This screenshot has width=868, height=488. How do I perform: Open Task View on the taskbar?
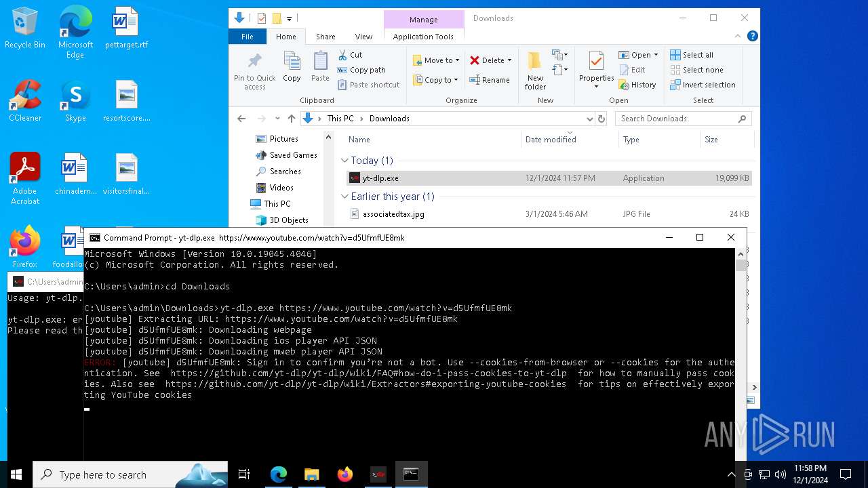(244, 474)
